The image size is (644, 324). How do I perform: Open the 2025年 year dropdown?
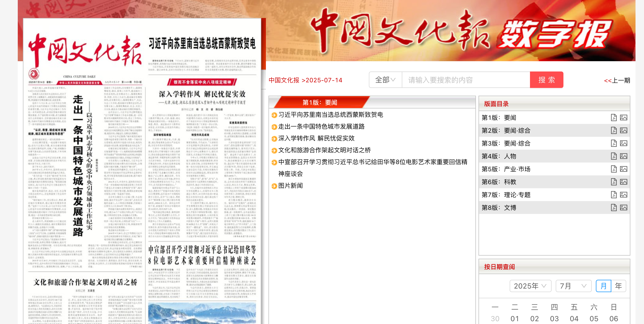tap(530, 286)
